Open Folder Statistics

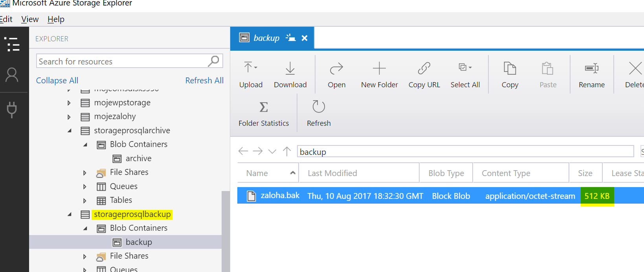tap(264, 114)
